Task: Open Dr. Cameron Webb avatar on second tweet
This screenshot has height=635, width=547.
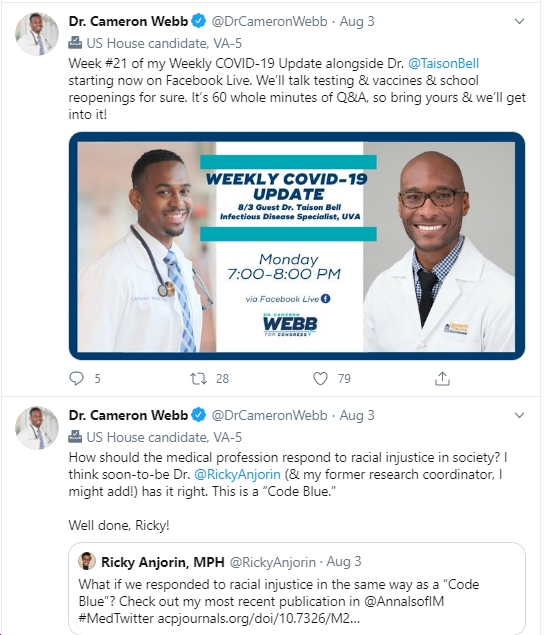Action: (37, 428)
